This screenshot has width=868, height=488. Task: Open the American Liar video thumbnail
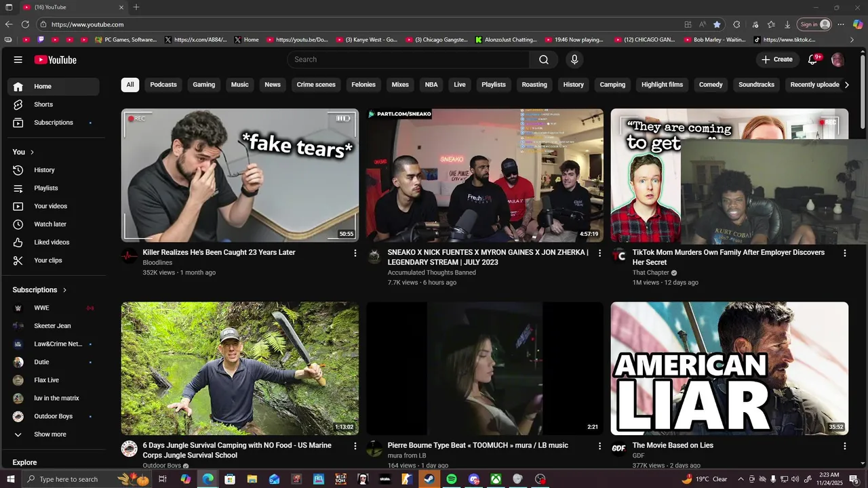[730, 368]
